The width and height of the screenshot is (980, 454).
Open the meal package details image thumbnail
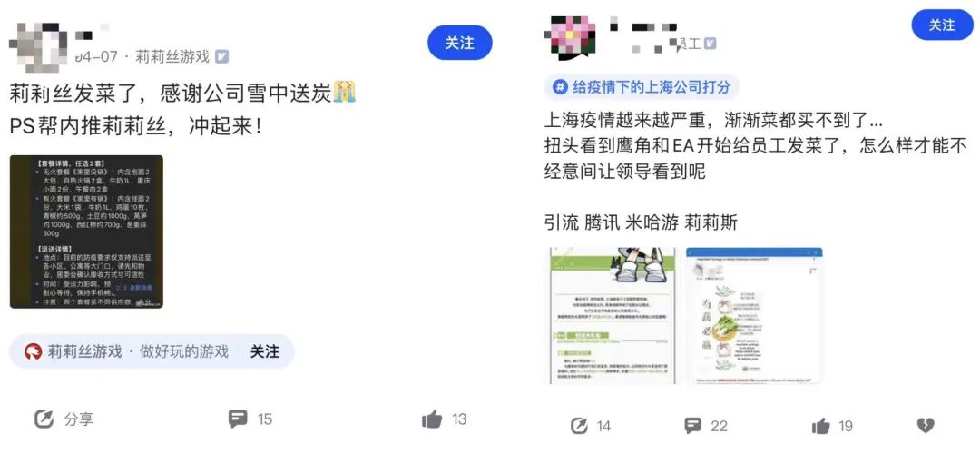pyautogui.click(x=86, y=232)
